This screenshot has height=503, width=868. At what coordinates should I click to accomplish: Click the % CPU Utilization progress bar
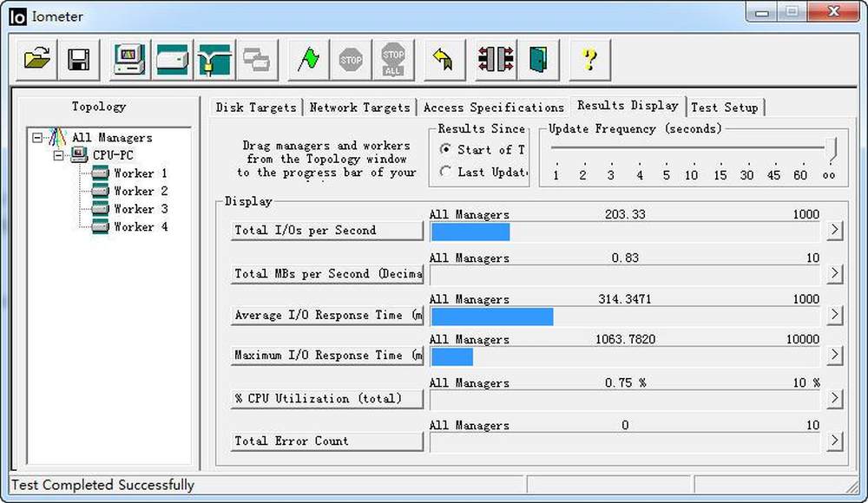625,400
